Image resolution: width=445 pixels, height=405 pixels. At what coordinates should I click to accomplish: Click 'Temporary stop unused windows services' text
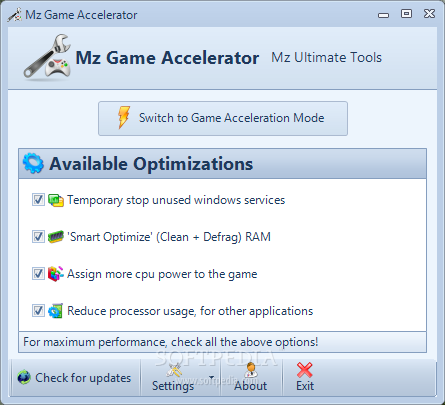(x=176, y=200)
